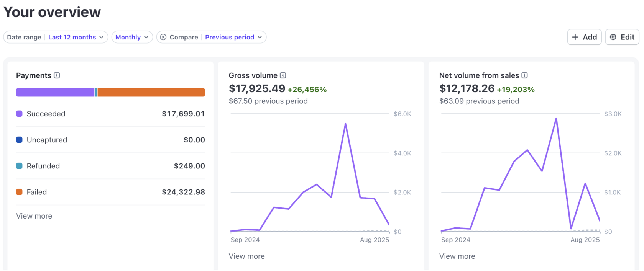The height and width of the screenshot is (271, 644).
Task: Click the $67.50 previous period text
Action: pos(268,101)
